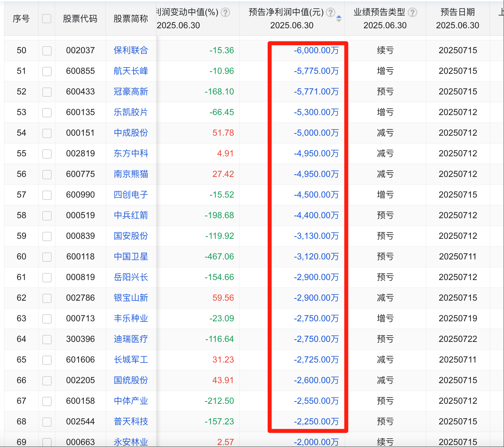The image size is (504, 447).
Task: Check the box for row 普天科技
Action: tap(47, 422)
